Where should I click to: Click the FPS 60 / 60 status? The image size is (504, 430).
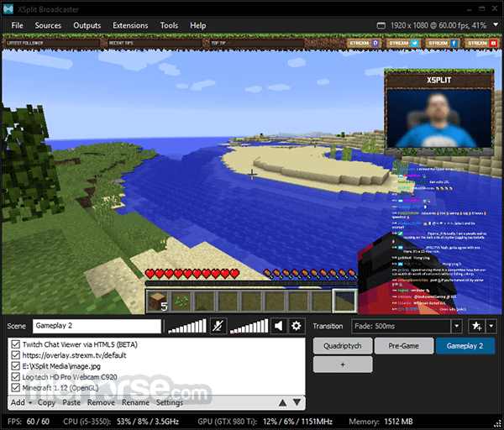tap(29, 422)
